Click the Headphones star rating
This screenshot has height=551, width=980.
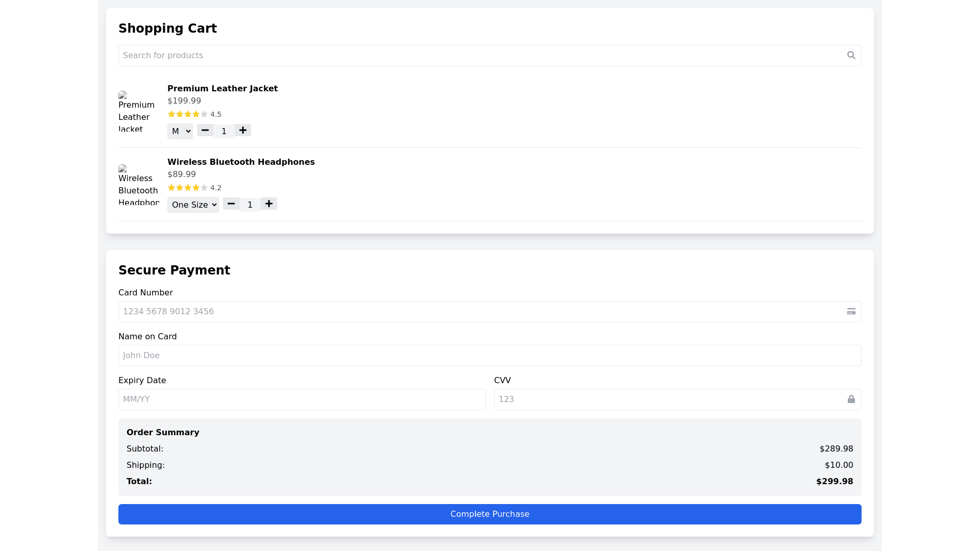[187, 188]
